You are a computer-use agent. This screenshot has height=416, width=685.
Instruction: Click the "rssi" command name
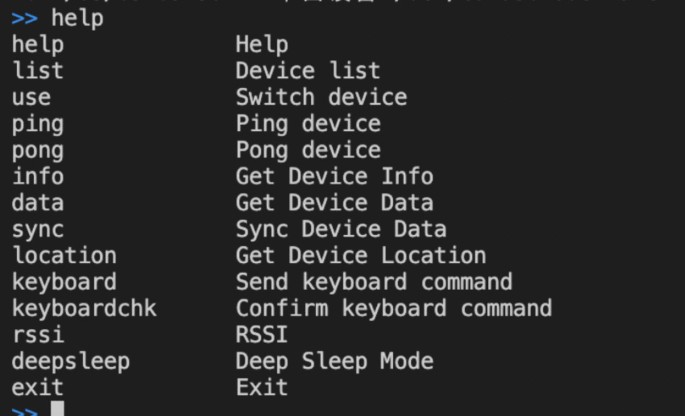38,334
